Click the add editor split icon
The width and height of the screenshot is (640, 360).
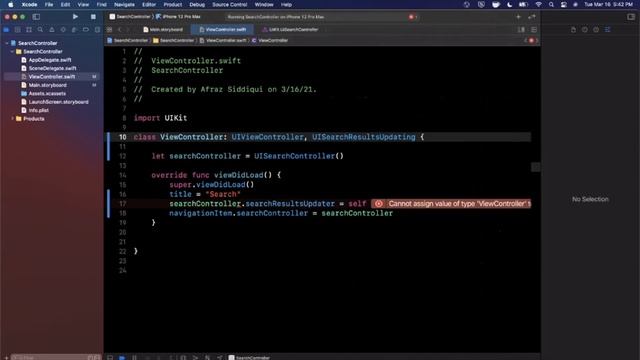coord(521,30)
